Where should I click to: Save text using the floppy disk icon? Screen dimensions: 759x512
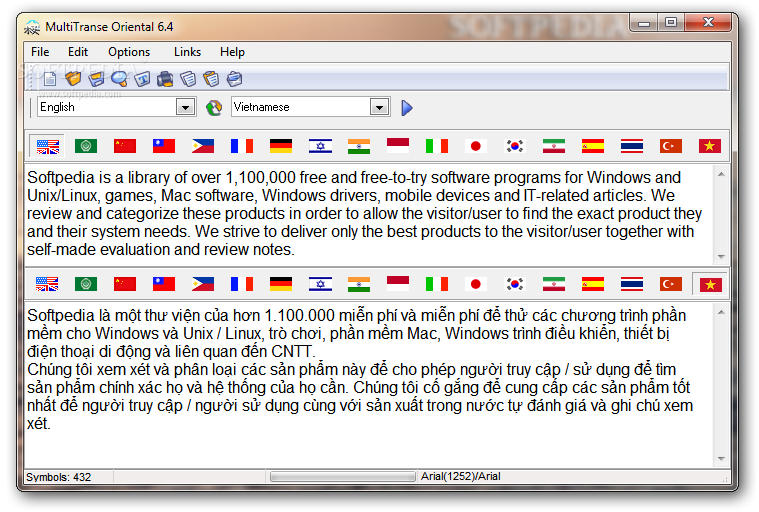[x=96, y=78]
